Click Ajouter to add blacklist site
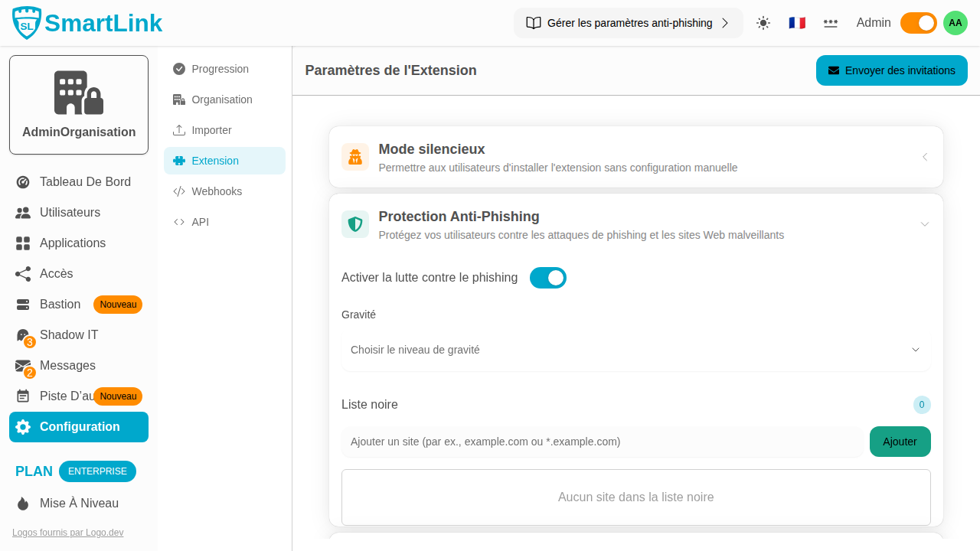980x551 pixels. (x=900, y=442)
